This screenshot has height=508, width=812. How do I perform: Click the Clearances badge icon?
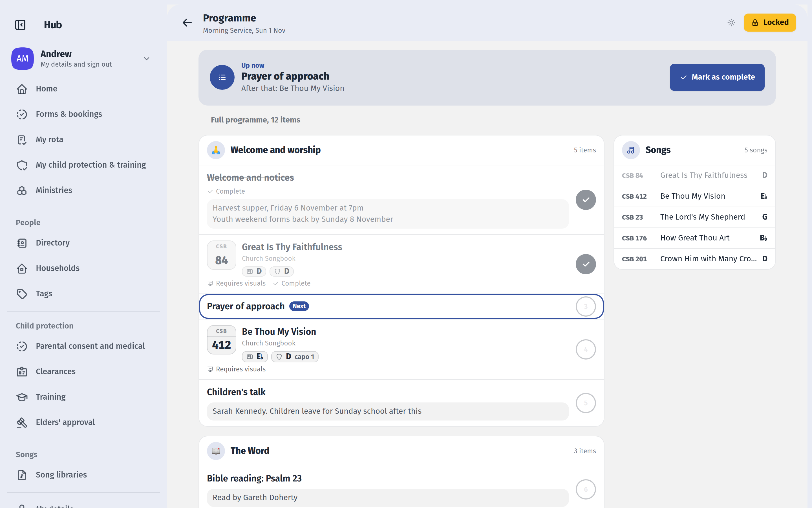[22, 372]
